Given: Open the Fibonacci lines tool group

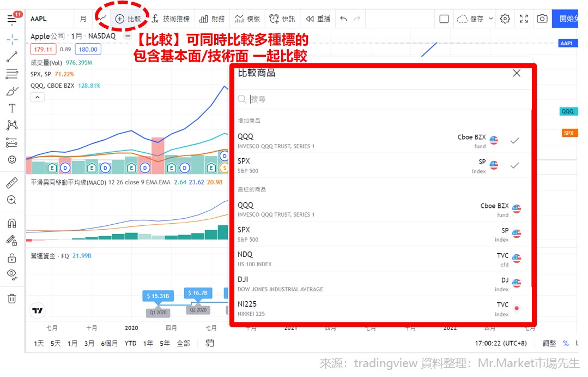Looking at the screenshot, I should [x=12, y=74].
